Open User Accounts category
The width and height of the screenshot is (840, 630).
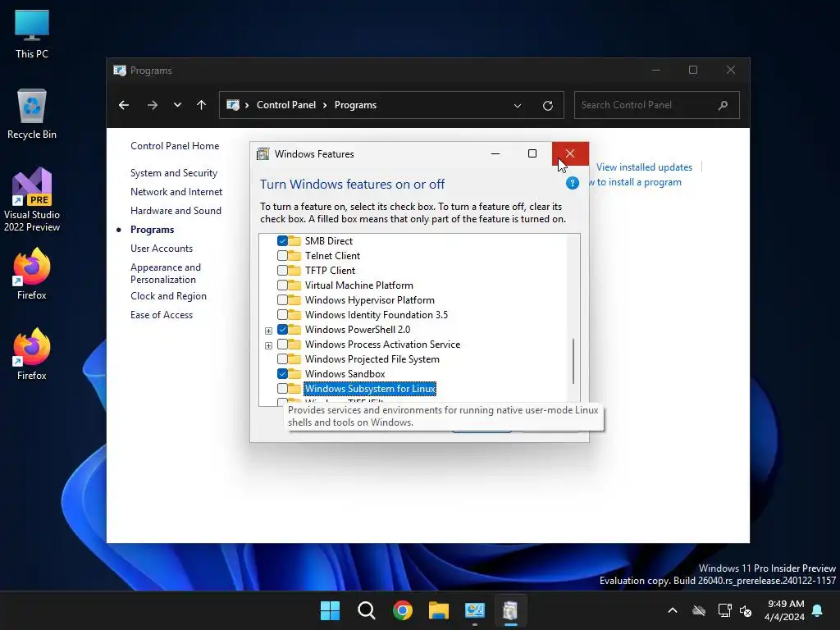162,249
